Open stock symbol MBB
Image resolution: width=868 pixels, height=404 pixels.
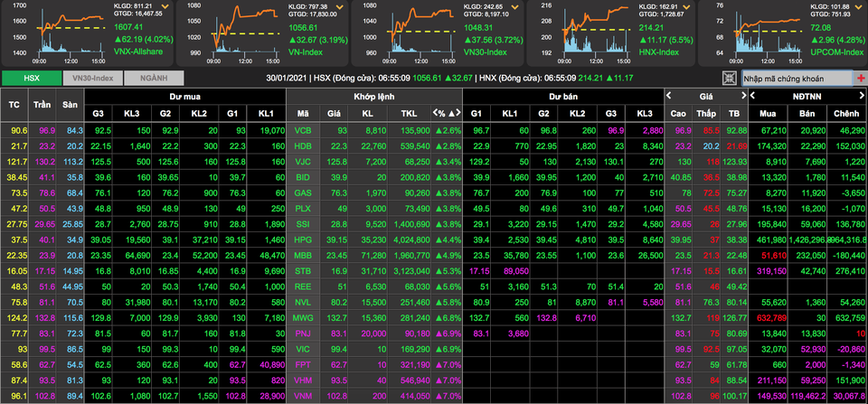(x=302, y=256)
